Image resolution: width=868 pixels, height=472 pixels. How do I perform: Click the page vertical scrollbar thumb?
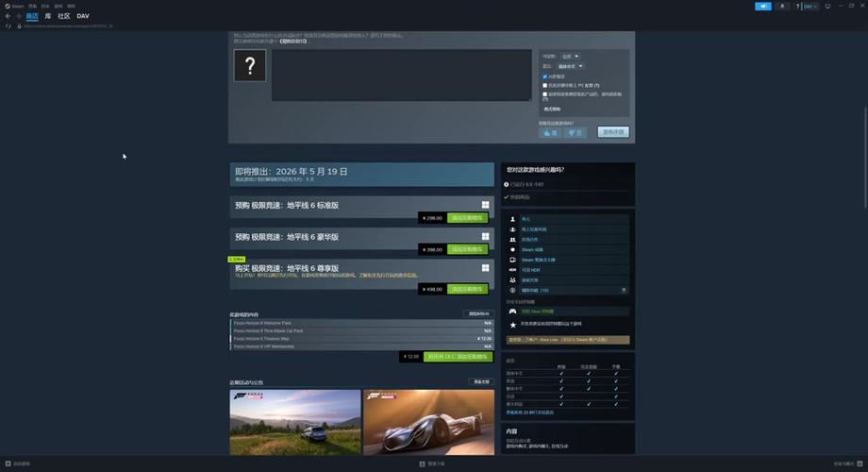(x=865, y=158)
